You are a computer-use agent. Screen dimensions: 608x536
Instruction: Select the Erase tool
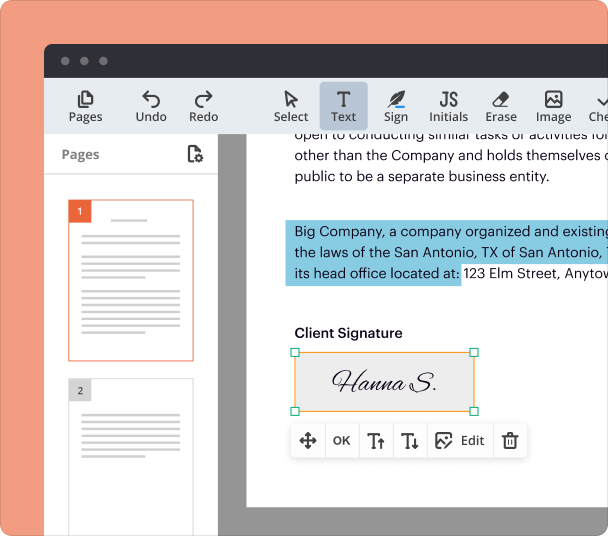point(501,106)
